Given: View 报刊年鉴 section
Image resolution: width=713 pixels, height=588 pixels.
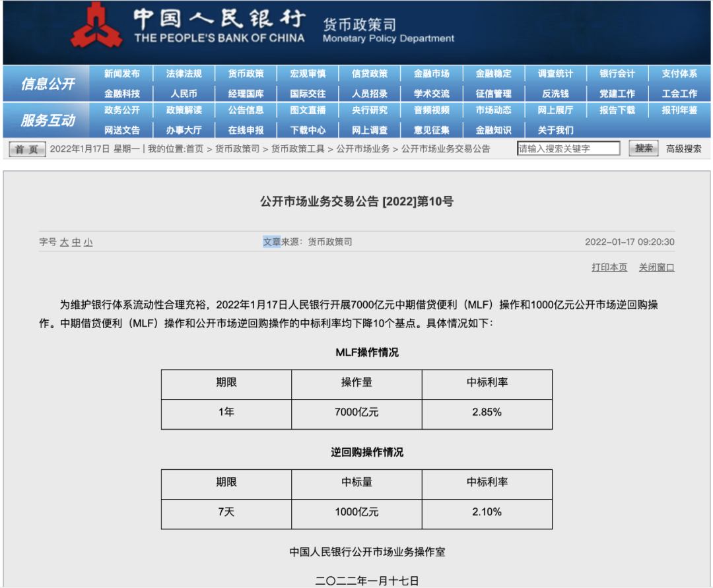Looking at the screenshot, I should point(679,110).
